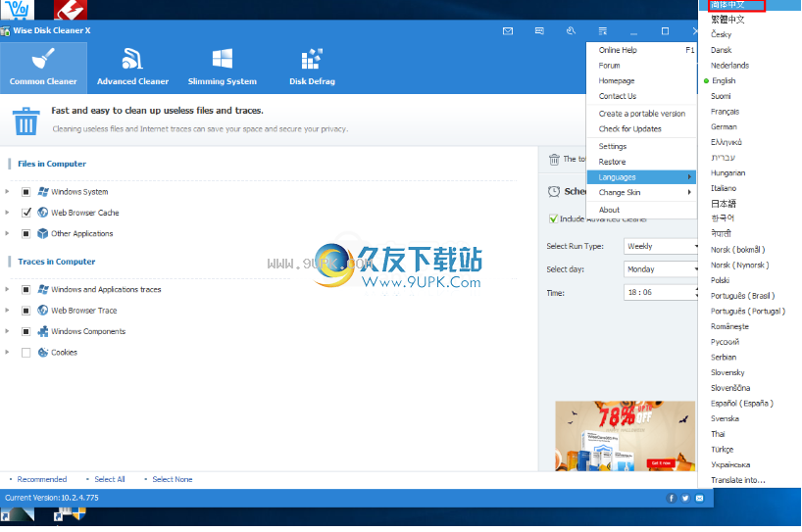Image resolution: width=802 pixels, height=532 pixels.
Task: Select Contact Us menu item
Action: point(641,96)
